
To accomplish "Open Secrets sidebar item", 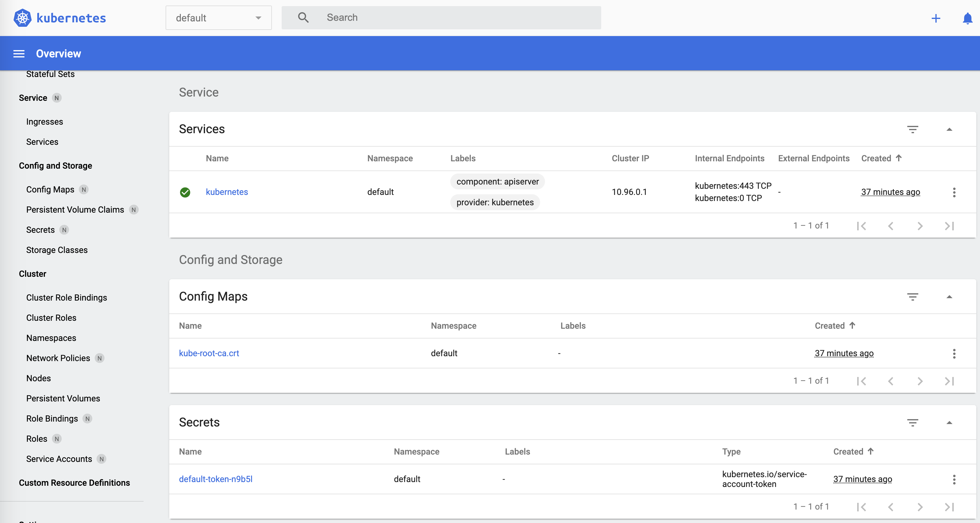I will point(40,230).
